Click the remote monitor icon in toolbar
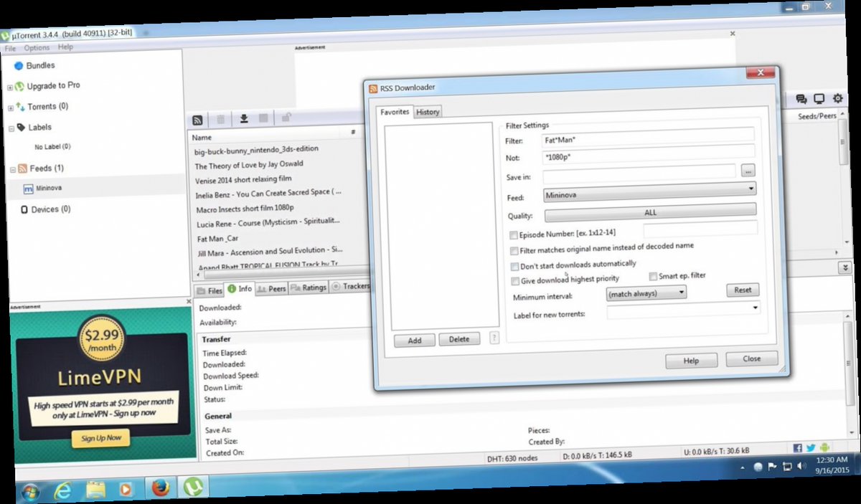The image size is (861, 504). coord(819,99)
